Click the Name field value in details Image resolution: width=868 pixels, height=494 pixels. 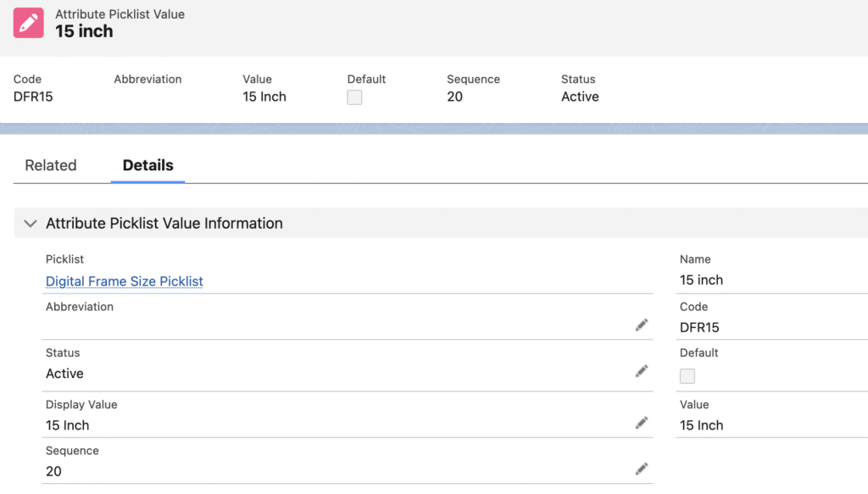pyautogui.click(x=701, y=280)
